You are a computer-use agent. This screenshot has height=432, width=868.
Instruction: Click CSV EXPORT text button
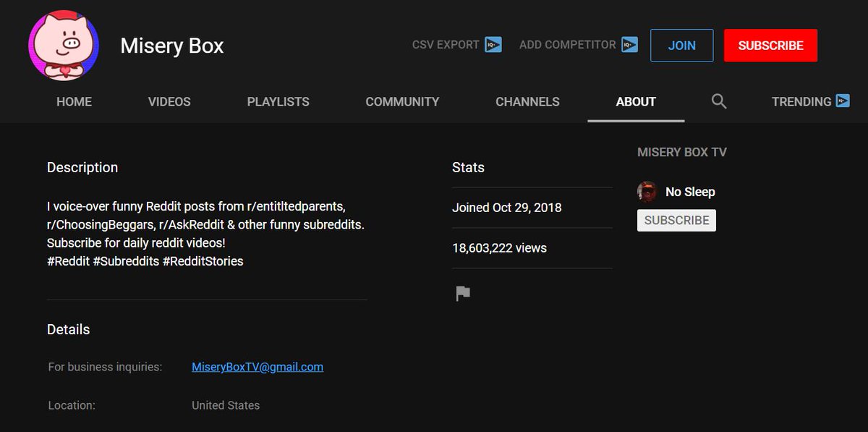[446, 45]
